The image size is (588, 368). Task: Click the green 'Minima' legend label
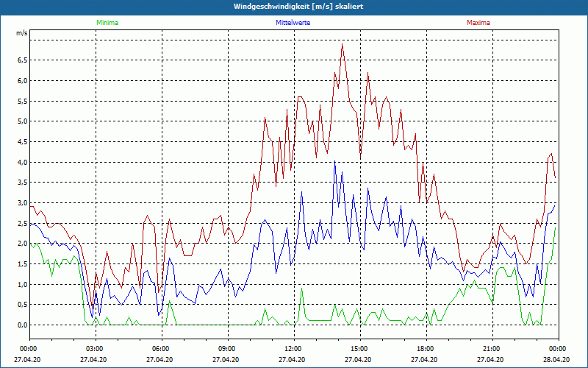pos(107,23)
